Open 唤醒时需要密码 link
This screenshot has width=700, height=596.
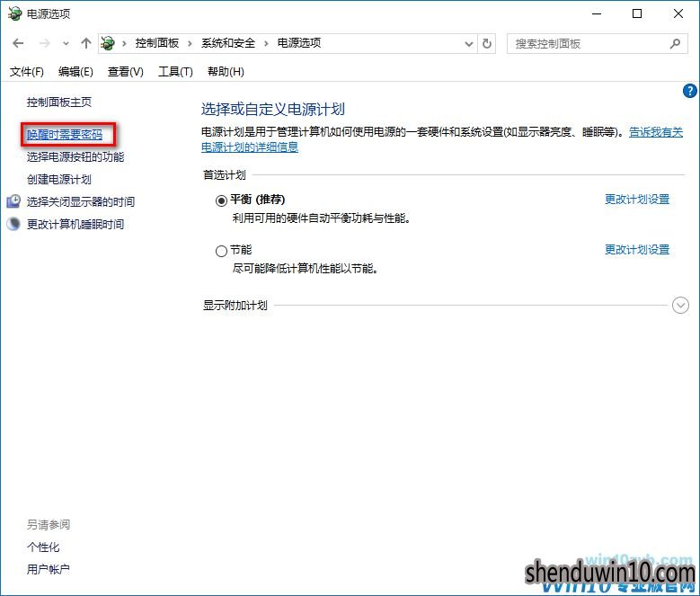(x=65, y=134)
